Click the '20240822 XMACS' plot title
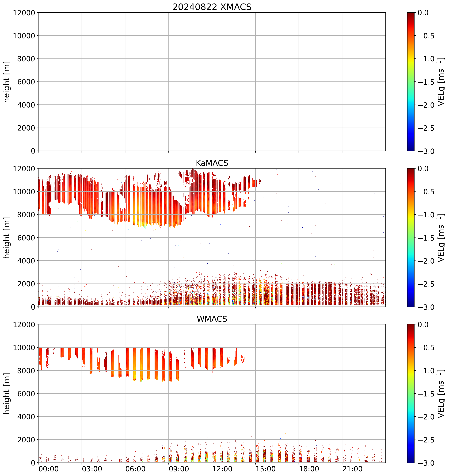 pyautogui.click(x=212, y=7)
